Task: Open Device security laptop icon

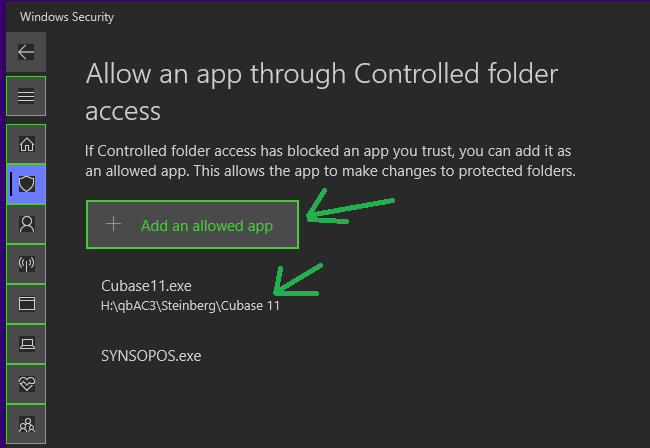Action: point(26,344)
